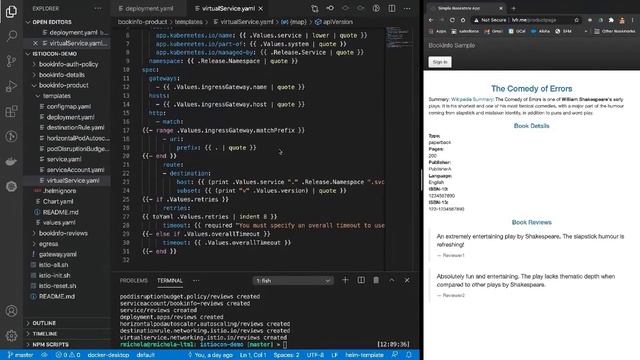Image resolution: width=640 pixels, height=360 pixels.
Task: Open the Extensions view
Action: coord(11,111)
